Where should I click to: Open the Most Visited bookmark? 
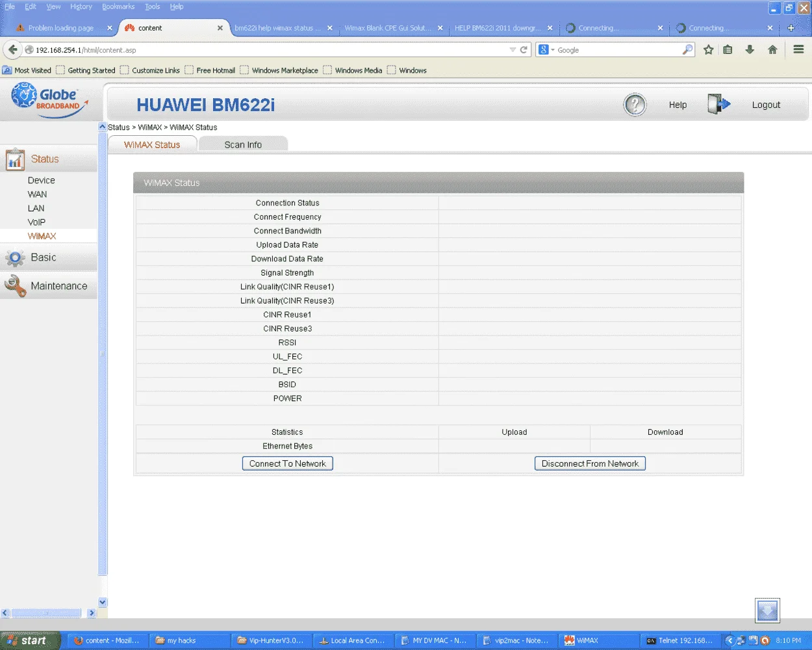(27, 70)
